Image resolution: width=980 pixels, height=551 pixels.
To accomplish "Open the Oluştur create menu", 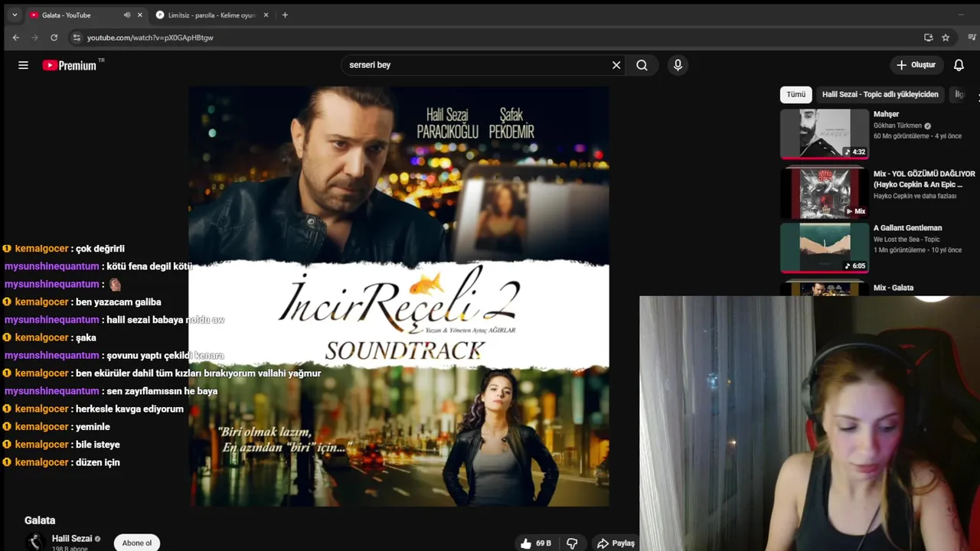I will [x=916, y=65].
